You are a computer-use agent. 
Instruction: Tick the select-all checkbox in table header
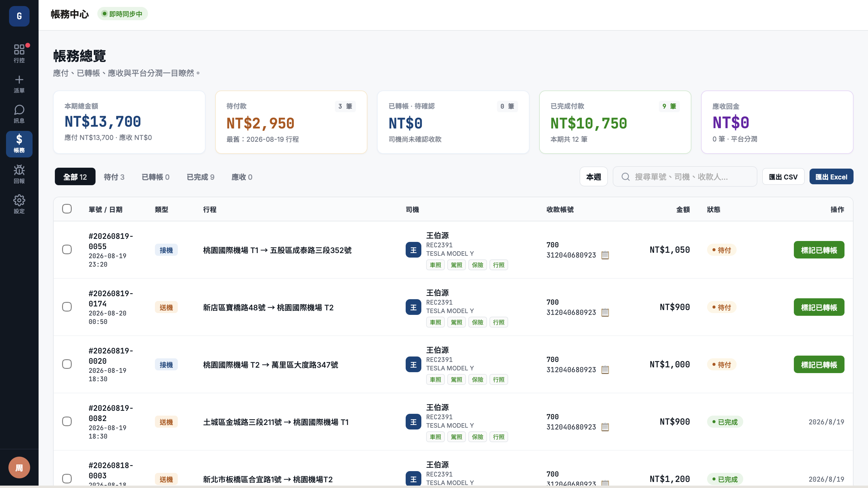click(67, 209)
